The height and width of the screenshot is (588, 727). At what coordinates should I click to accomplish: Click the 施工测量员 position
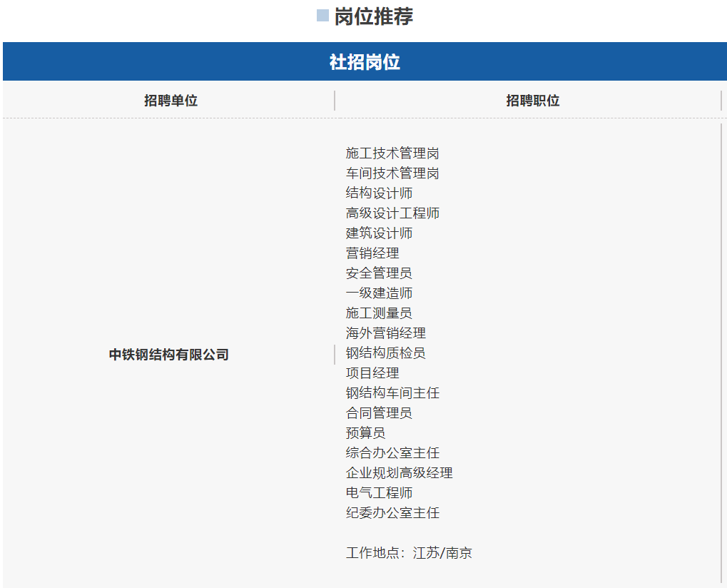coord(379,313)
